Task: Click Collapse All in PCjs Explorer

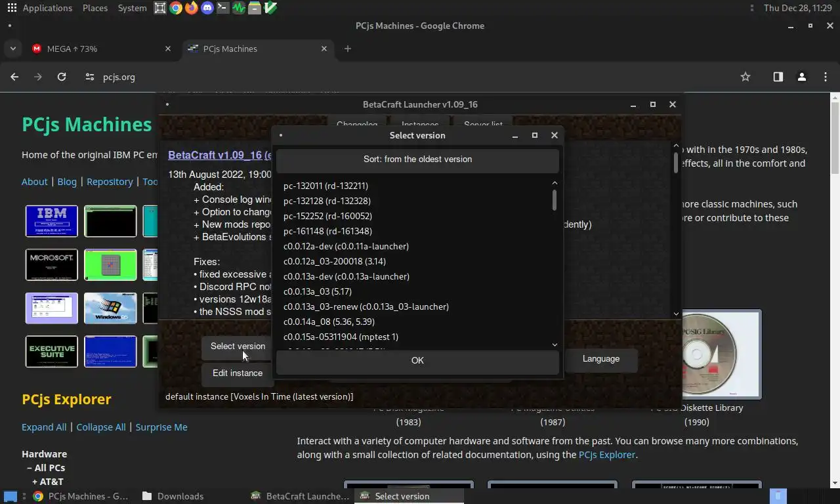Action: (101, 427)
